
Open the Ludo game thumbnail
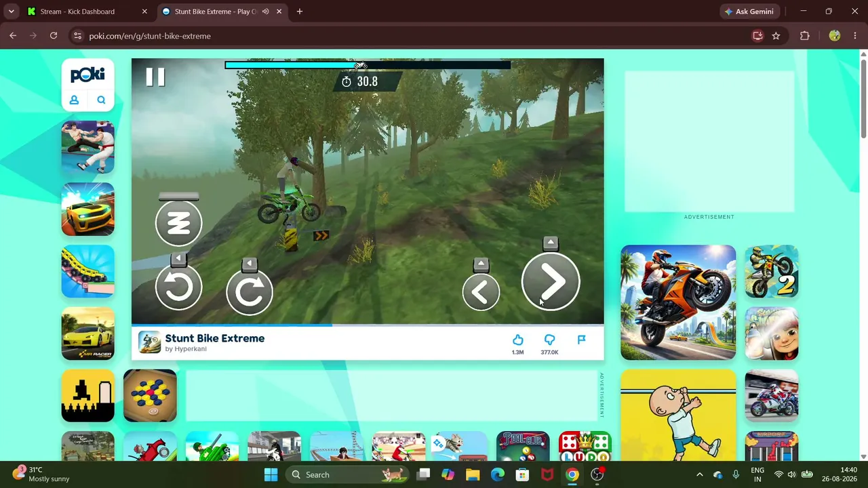point(585,447)
